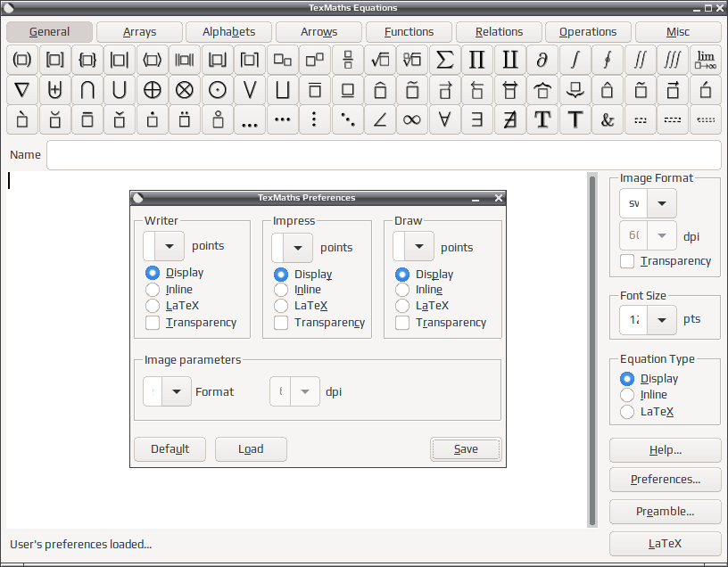Insert the ampersand symbol
Image resolution: width=728 pixels, height=567 pixels.
click(x=608, y=120)
